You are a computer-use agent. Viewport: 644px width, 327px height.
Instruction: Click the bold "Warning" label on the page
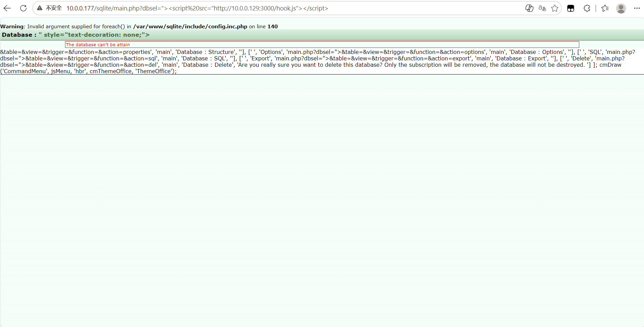[x=12, y=27]
